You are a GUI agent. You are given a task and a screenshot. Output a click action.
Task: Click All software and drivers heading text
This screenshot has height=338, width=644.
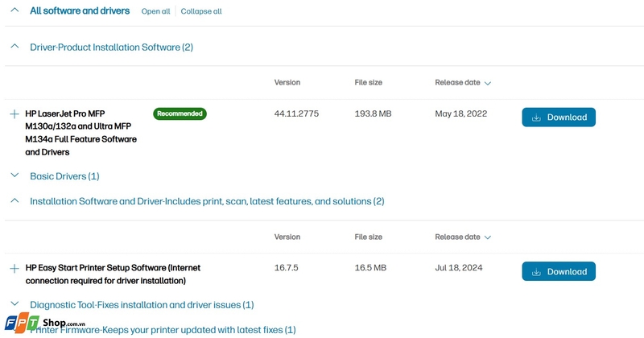coord(80,10)
